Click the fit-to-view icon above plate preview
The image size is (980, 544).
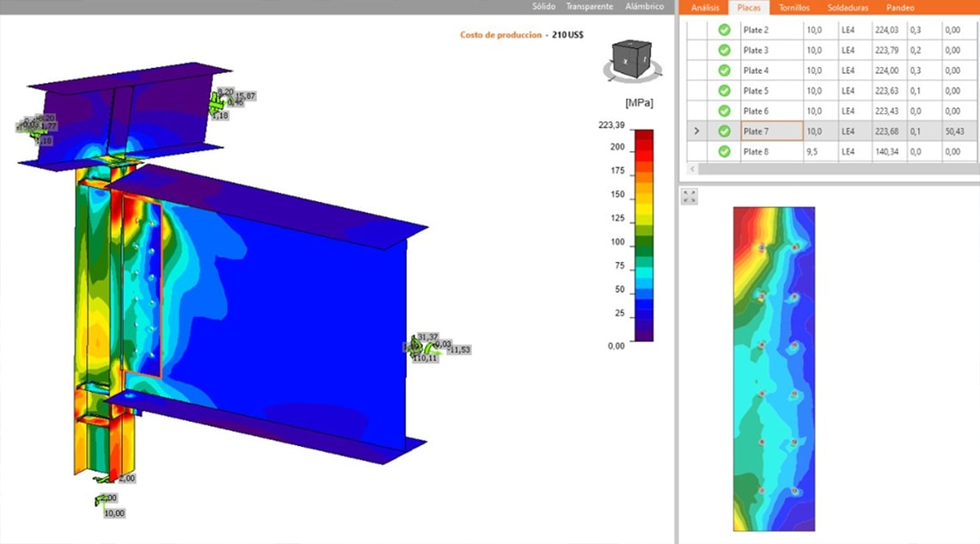coord(689,197)
